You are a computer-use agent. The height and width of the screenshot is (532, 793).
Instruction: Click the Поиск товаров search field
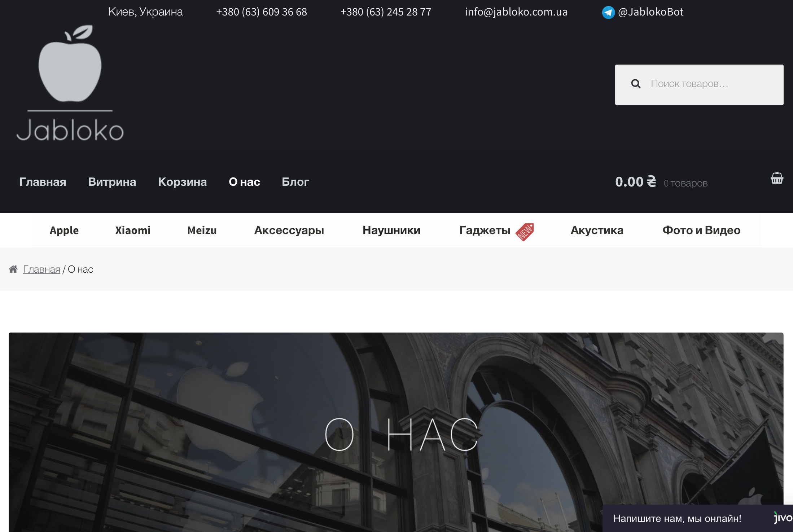(699, 85)
